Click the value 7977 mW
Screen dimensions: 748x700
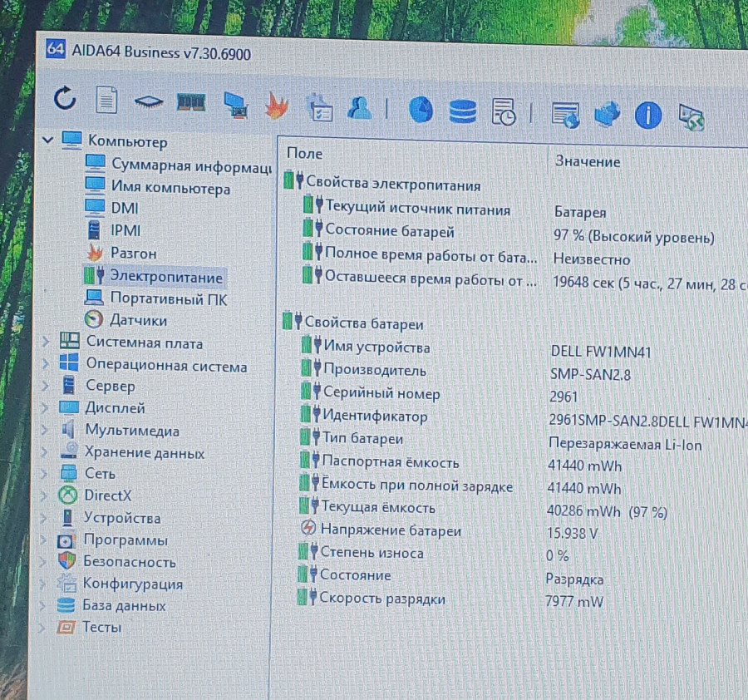(573, 601)
